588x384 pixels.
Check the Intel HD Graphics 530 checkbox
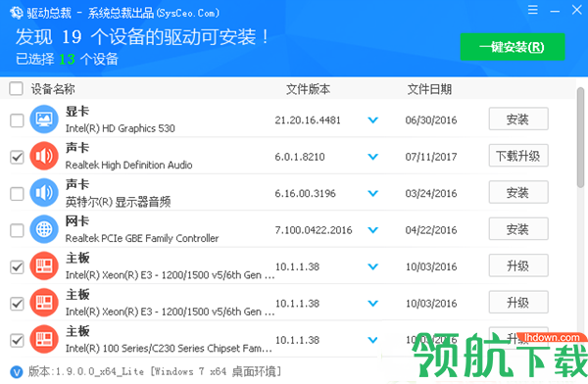[17, 120]
